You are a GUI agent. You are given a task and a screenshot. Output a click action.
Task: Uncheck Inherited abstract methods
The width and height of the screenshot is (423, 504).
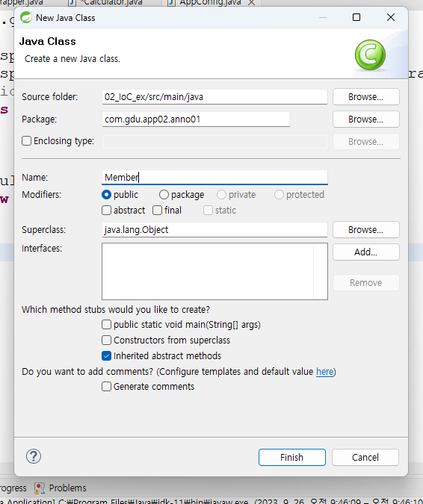(x=106, y=356)
